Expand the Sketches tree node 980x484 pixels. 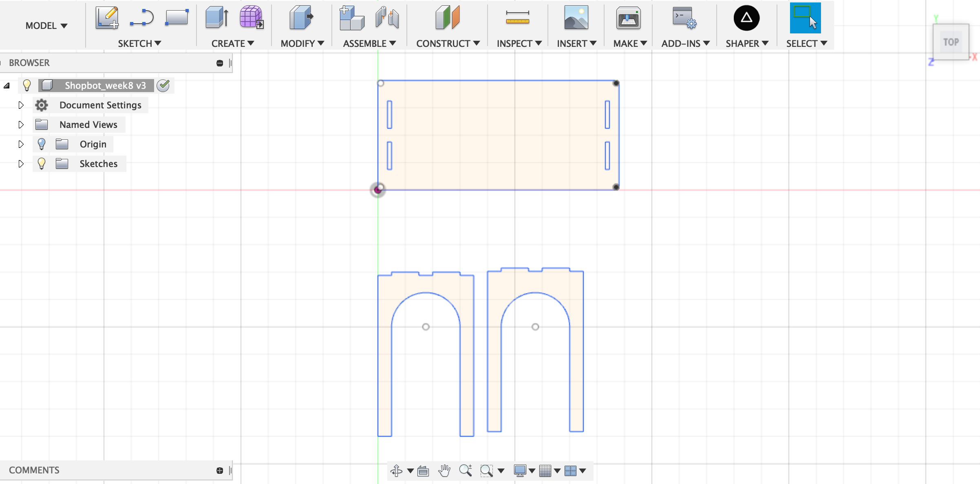(21, 164)
